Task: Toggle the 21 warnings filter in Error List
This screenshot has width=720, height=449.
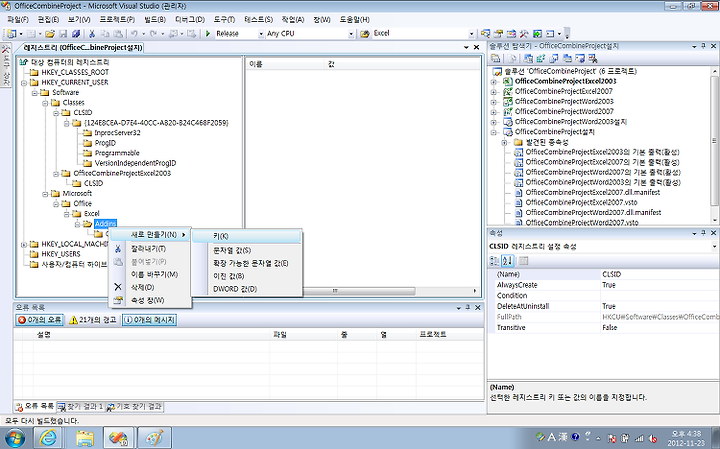Action: 92,320
